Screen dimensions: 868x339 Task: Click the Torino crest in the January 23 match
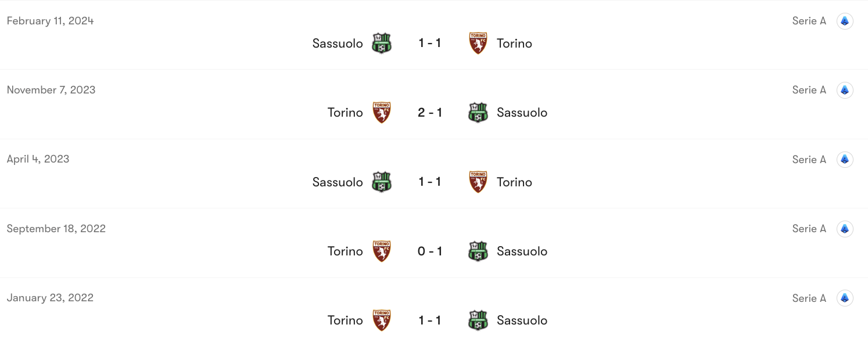[x=382, y=320]
